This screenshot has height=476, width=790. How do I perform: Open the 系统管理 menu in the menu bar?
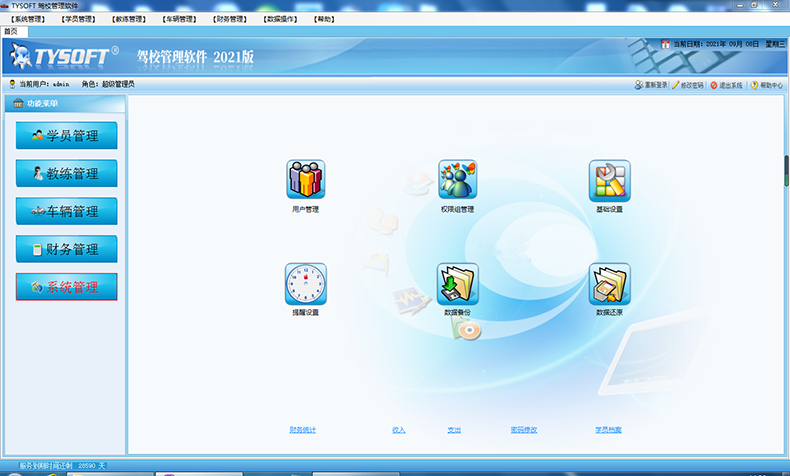[x=28, y=19]
